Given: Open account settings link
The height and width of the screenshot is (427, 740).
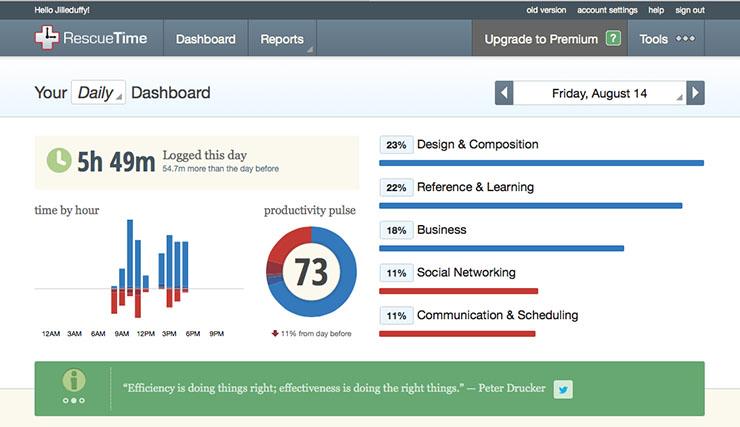Looking at the screenshot, I should [608, 10].
